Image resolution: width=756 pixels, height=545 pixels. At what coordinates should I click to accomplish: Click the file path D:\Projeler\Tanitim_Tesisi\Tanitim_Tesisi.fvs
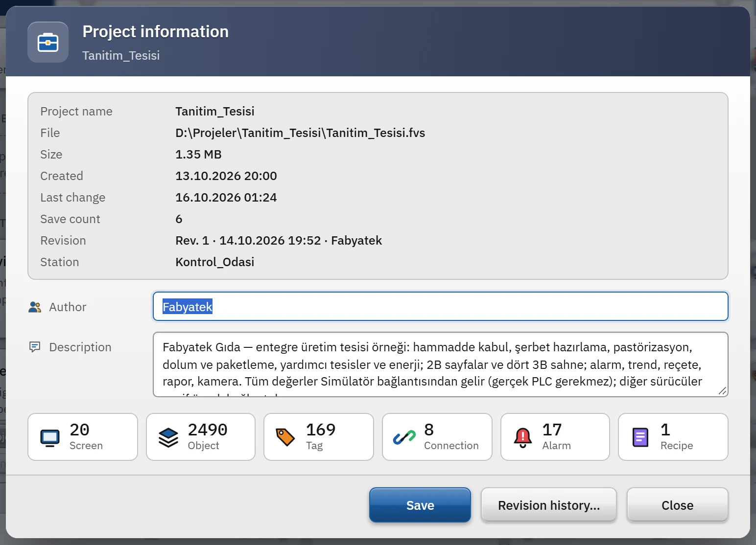pyautogui.click(x=300, y=133)
